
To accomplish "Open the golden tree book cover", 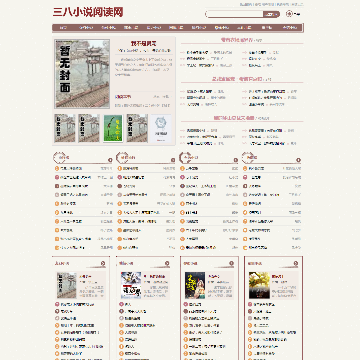I will point(259,285).
